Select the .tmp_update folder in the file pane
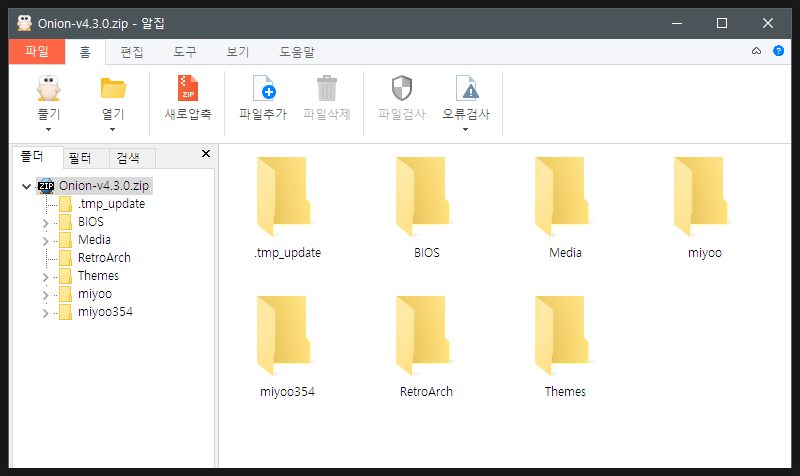The width and height of the screenshot is (800, 476). pyautogui.click(x=287, y=207)
